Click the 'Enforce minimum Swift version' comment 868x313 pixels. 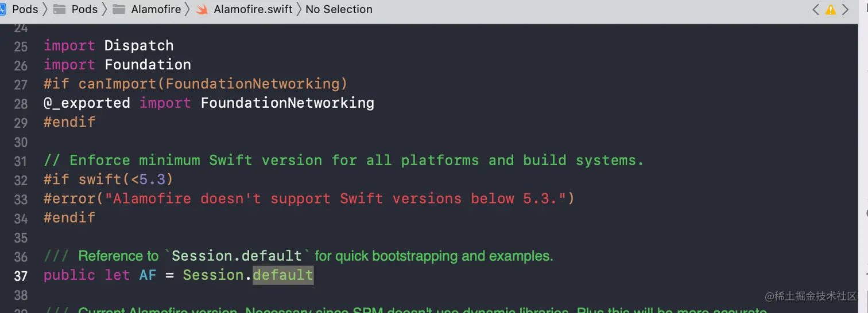pos(344,160)
